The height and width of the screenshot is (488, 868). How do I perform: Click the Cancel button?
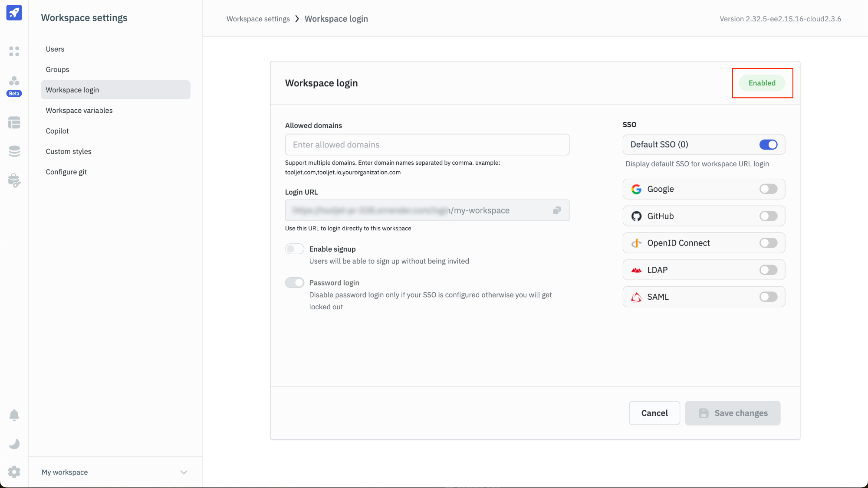tap(654, 413)
